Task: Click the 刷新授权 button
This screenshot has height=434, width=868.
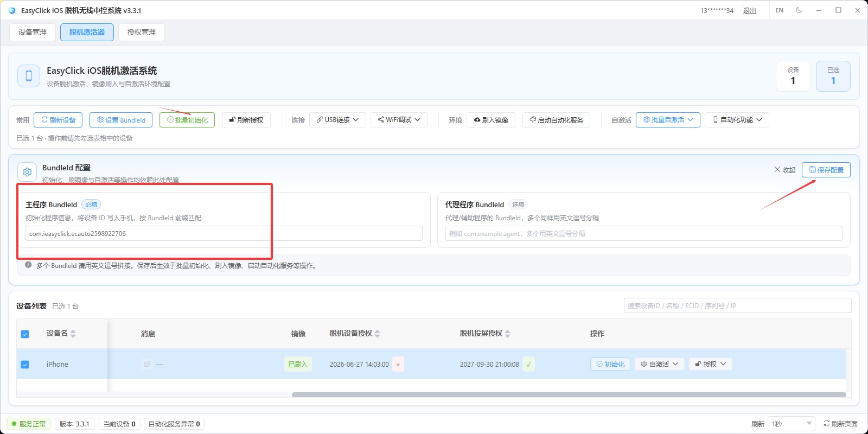Action: coord(246,120)
